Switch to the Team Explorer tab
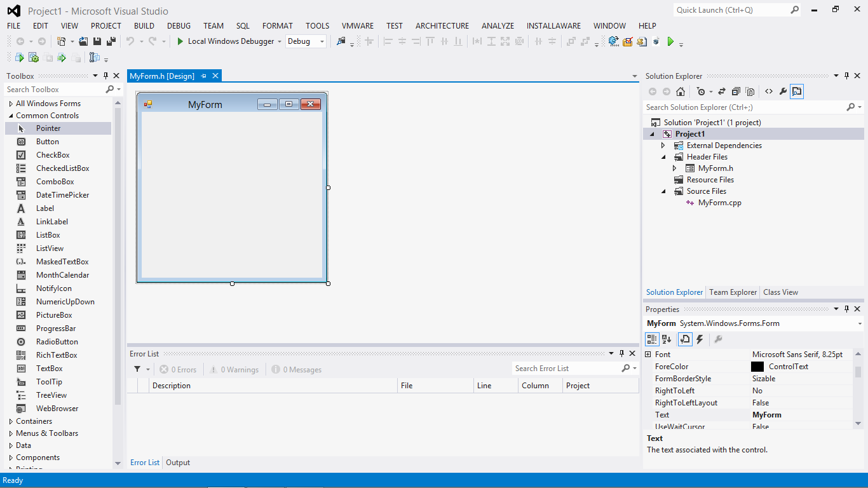The height and width of the screenshot is (488, 868). coord(733,292)
